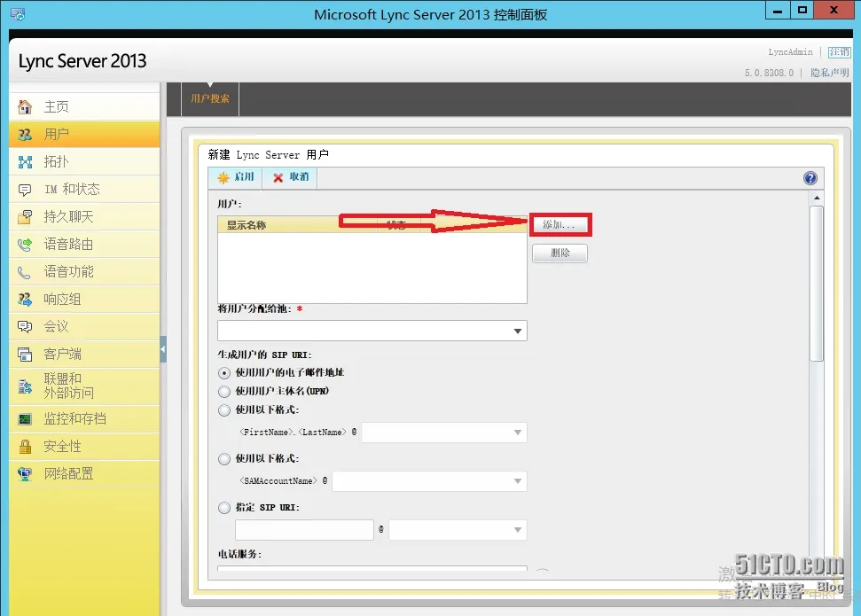861x616 pixels.
Task: Click the red X 取消 cancel icon
Action: tap(278, 177)
